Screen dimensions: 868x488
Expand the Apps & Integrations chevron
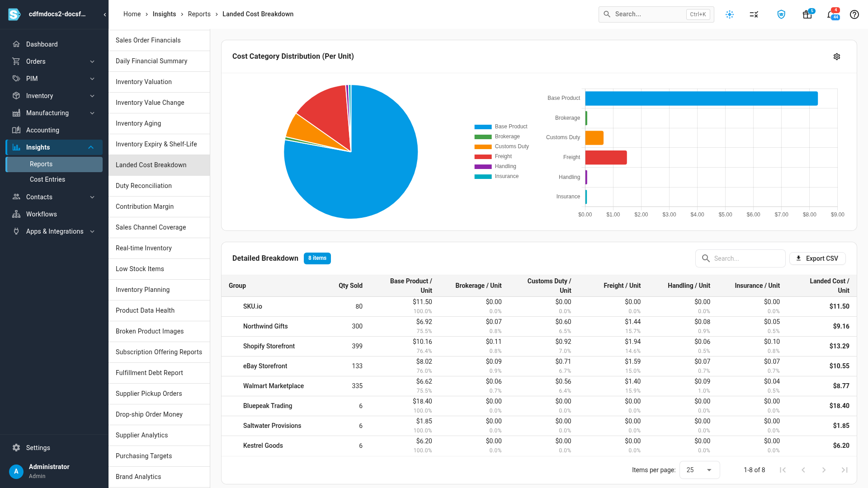point(92,231)
